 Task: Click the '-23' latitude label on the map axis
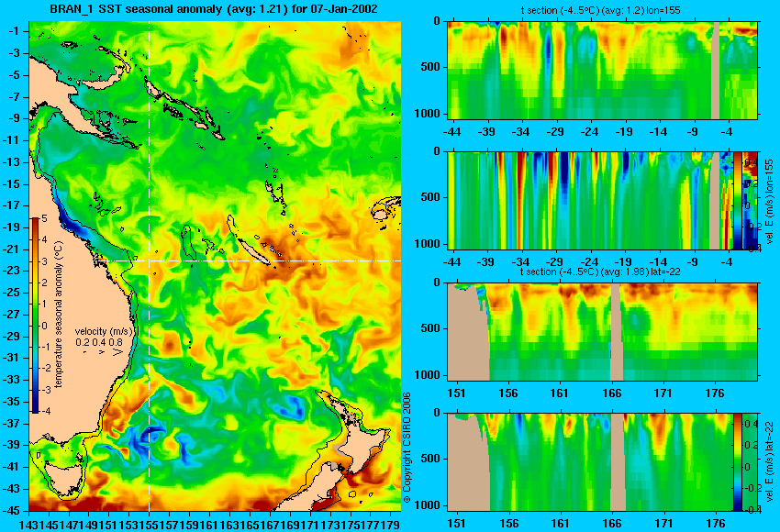pyautogui.click(x=12, y=271)
